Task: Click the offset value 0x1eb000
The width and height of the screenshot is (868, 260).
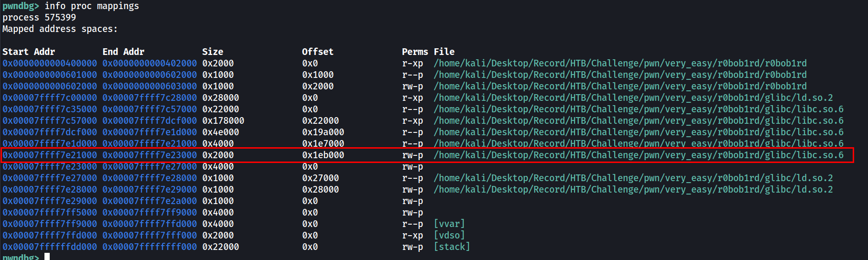Action: coord(323,155)
